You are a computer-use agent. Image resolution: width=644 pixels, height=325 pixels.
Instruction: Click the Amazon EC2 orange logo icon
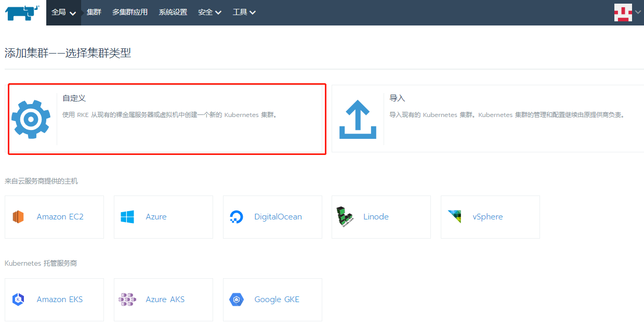(x=18, y=217)
